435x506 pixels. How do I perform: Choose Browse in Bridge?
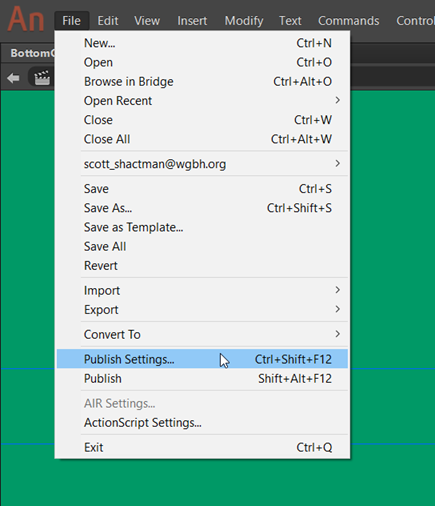coord(202,82)
